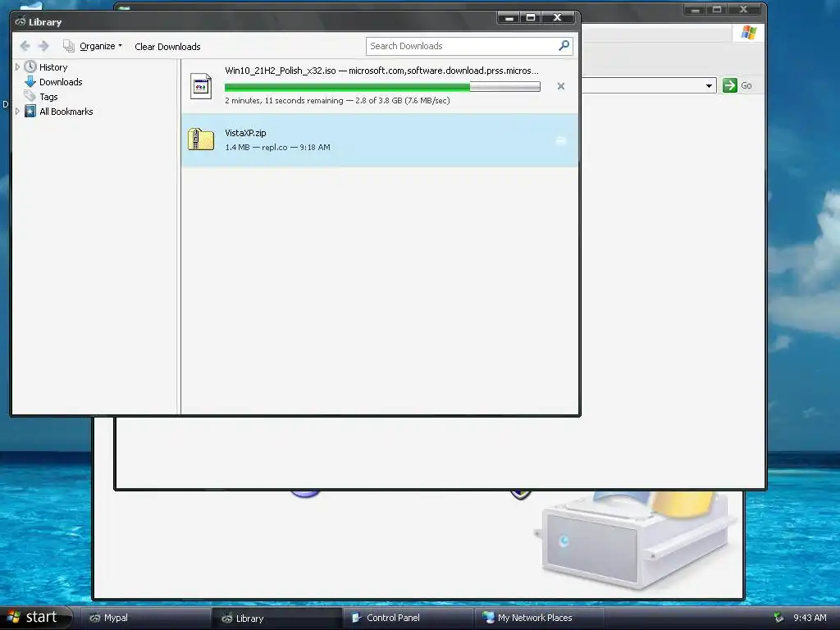The width and height of the screenshot is (840, 630).
Task: Maximize the Library window
Action: (x=531, y=18)
